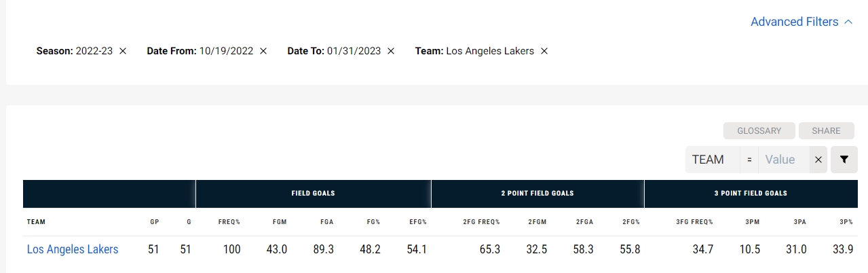Clear the Date To 01/31/2023 filter
Screen dimensions: 868x273
click(x=391, y=51)
